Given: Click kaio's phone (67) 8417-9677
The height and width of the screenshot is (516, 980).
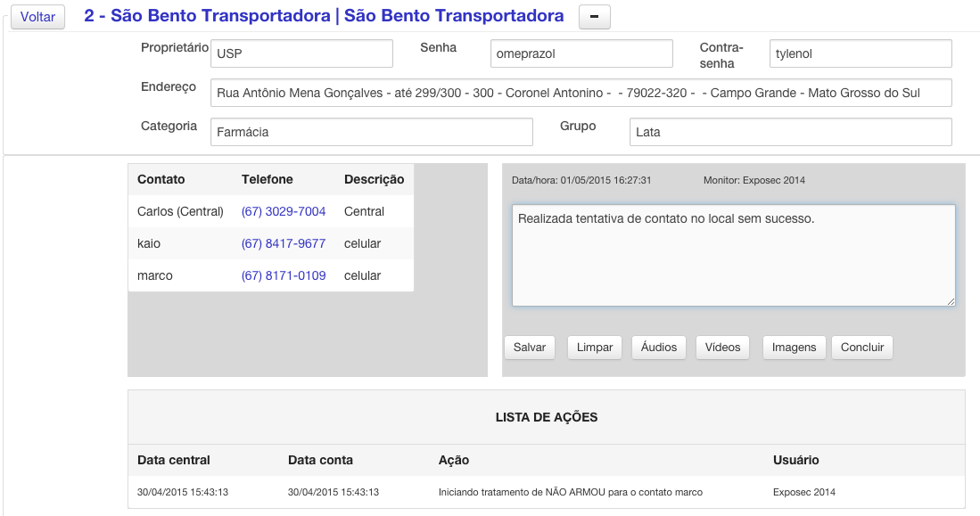Looking at the screenshot, I should [x=284, y=243].
